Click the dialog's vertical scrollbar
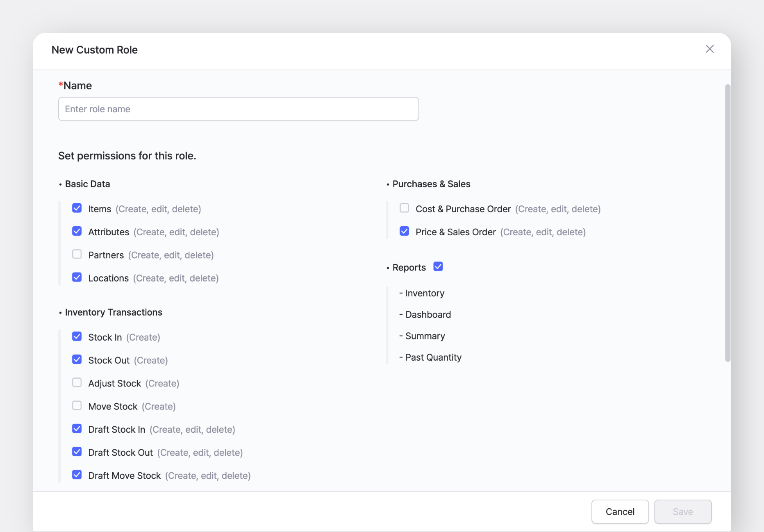 point(728,223)
